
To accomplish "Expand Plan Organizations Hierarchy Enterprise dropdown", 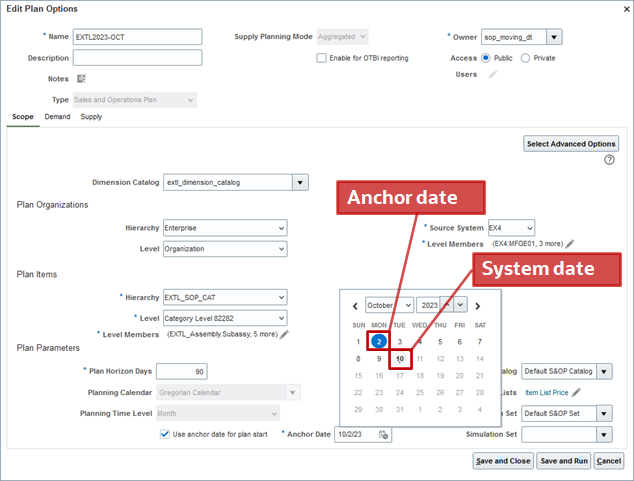I will coord(225,228).
